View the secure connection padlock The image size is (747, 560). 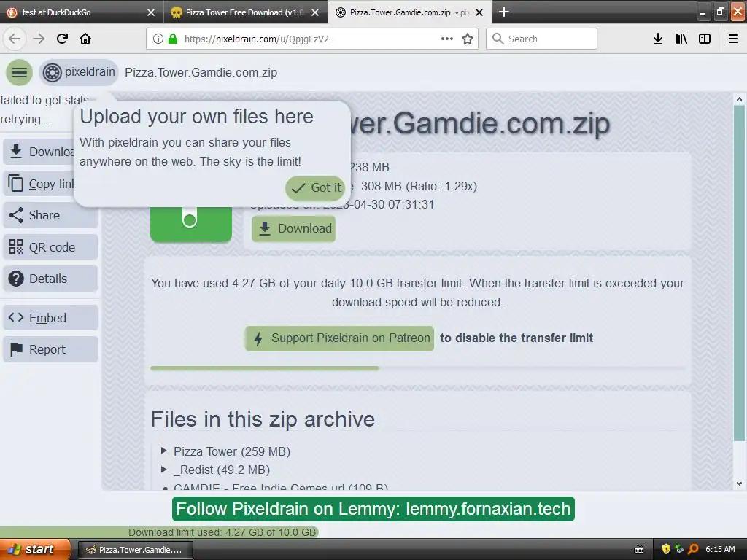point(173,39)
